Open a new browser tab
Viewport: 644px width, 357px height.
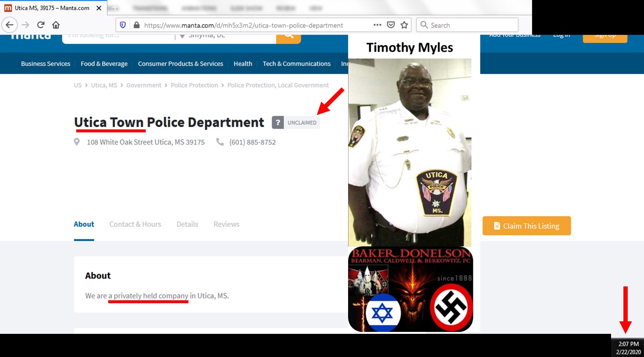(115, 8)
